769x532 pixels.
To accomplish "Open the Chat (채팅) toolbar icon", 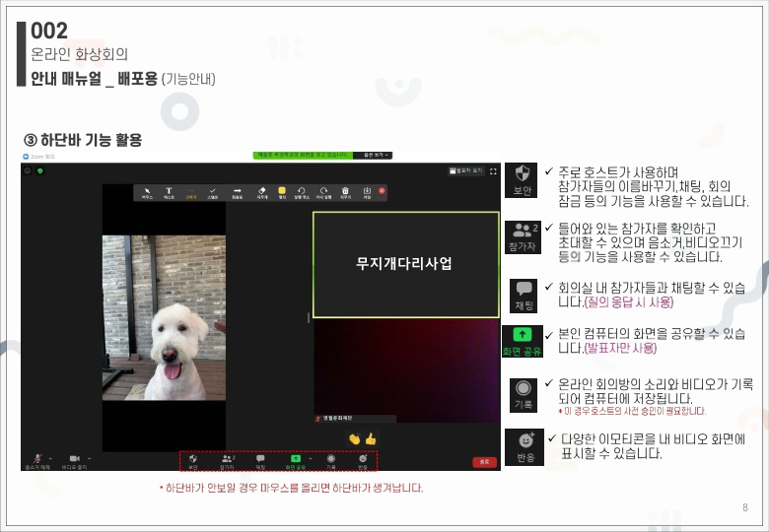I will 260,459.
